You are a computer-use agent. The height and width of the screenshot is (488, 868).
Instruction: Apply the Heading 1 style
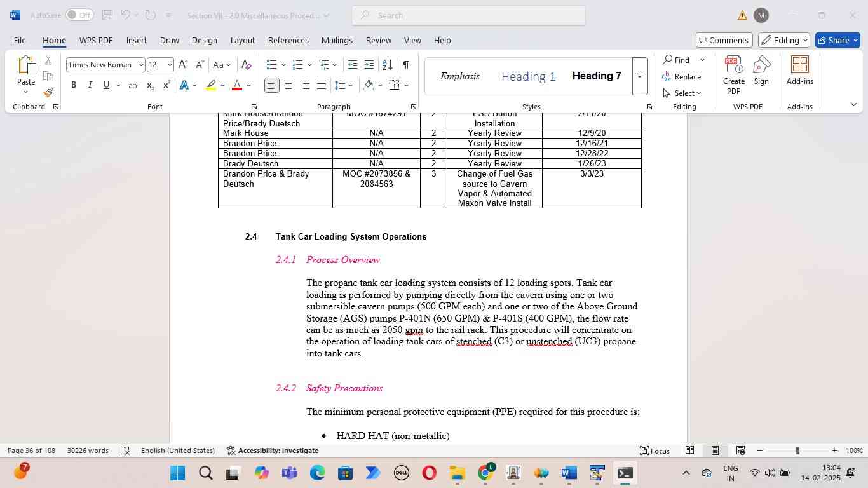tap(529, 76)
